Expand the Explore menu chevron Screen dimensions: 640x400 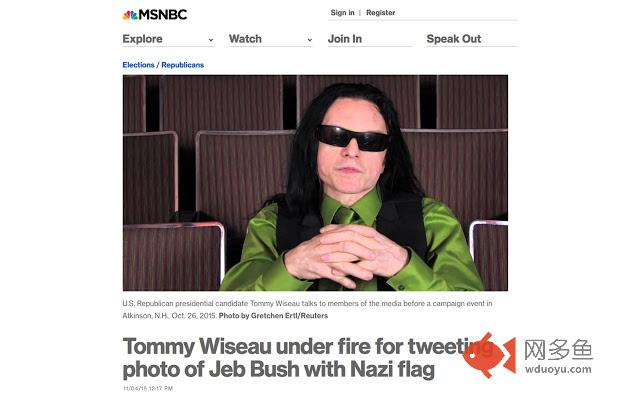[x=210, y=40]
